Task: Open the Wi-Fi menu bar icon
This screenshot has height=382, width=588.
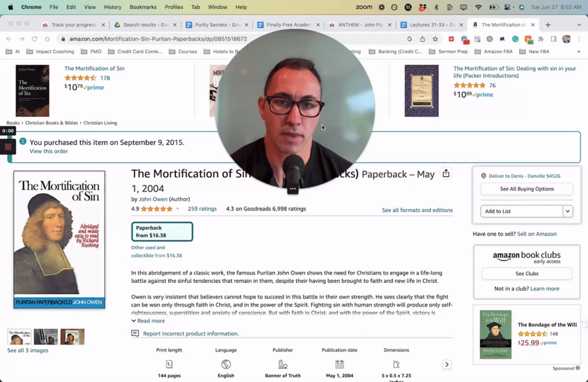Action: coord(478,7)
